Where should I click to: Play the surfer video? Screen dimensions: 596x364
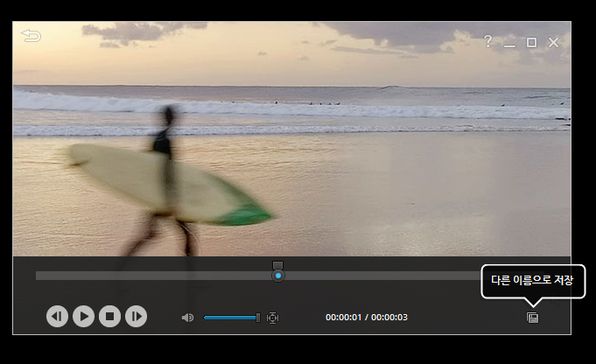[x=84, y=316]
